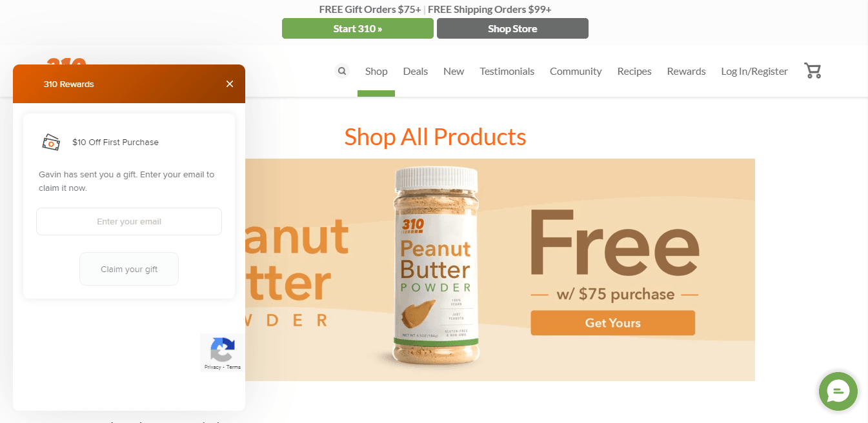Click the Get Yours banner button

(x=613, y=323)
